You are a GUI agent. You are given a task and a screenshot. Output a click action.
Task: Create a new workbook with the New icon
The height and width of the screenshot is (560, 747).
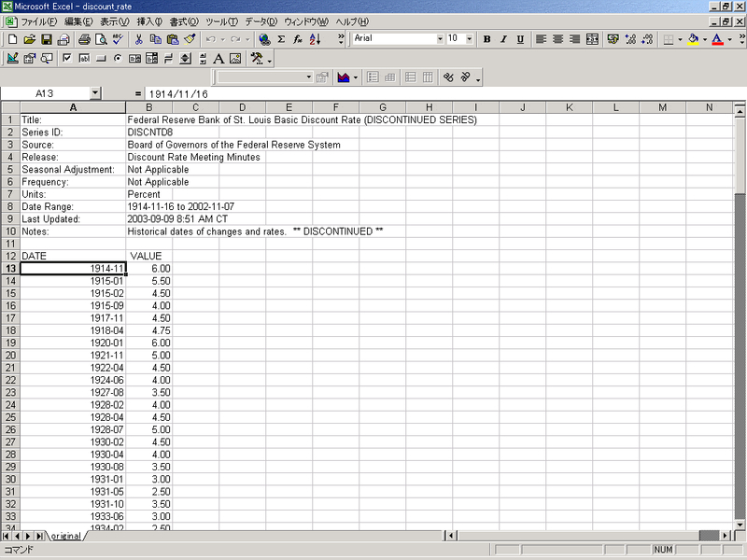[x=13, y=39]
